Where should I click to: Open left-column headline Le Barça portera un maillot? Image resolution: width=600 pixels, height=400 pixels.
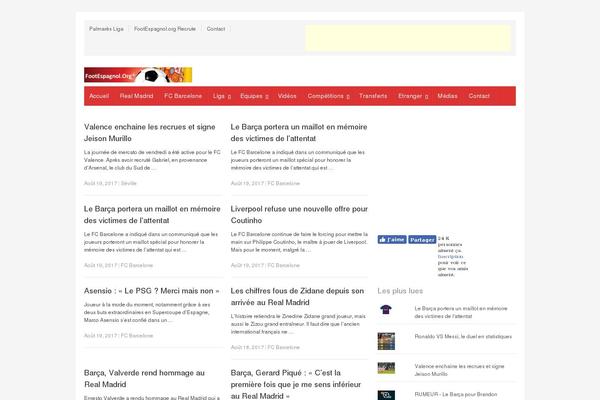[152, 215]
